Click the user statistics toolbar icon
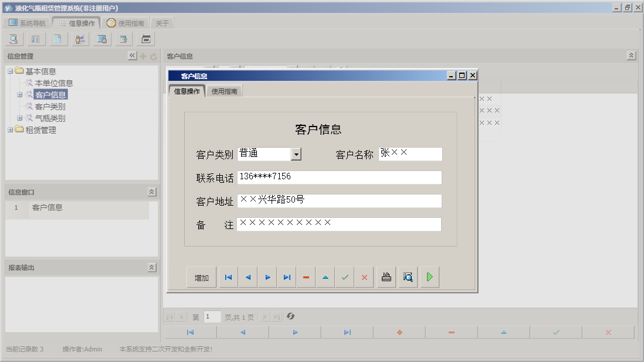 coord(80,39)
